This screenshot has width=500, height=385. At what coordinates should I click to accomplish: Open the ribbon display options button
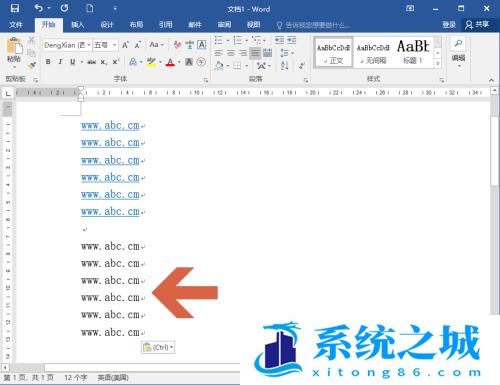point(410,9)
